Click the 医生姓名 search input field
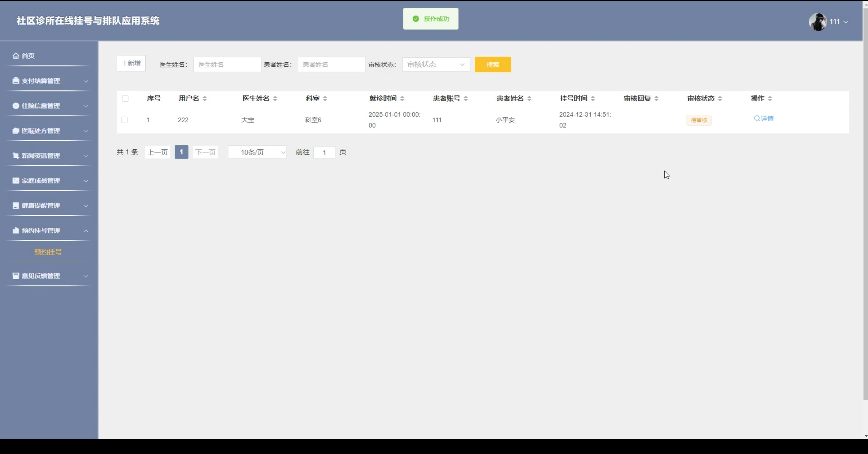The height and width of the screenshot is (454, 868). (x=227, y=64)
